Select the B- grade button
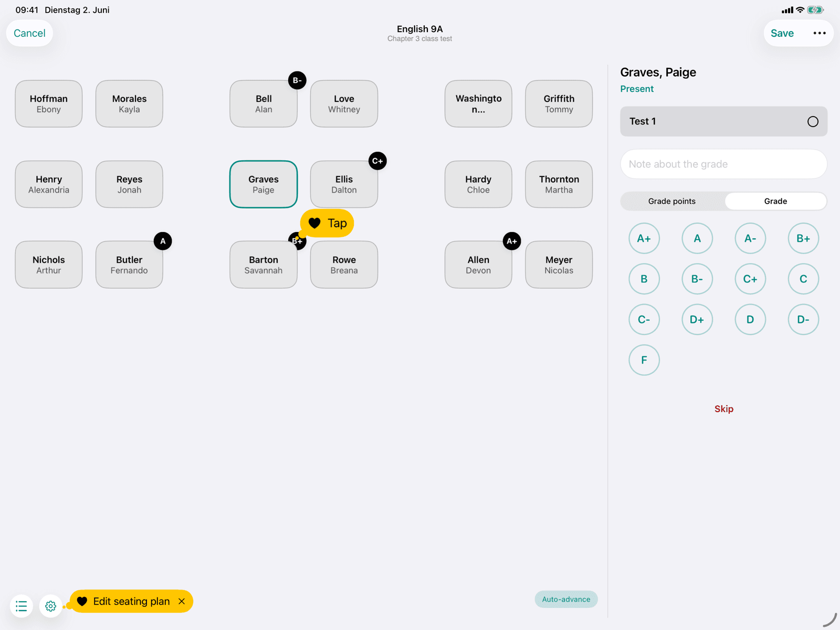The height and width of the screenshot is (630, 840). point(697,279)
